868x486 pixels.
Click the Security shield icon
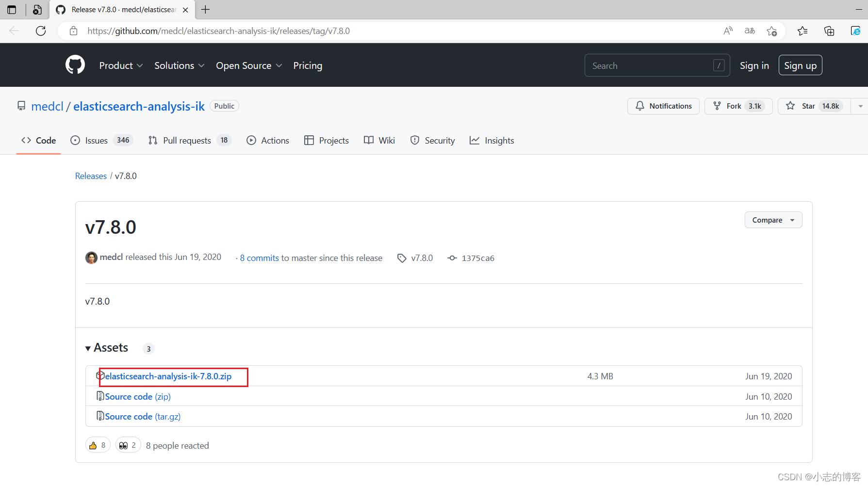[x=415, y=140]
